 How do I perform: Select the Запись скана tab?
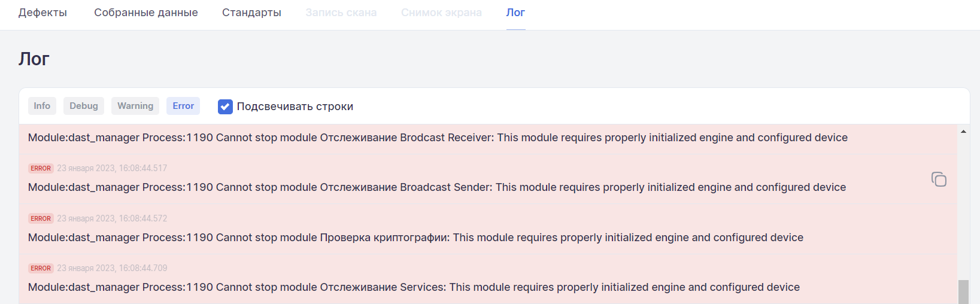click(x=341, y=13)
